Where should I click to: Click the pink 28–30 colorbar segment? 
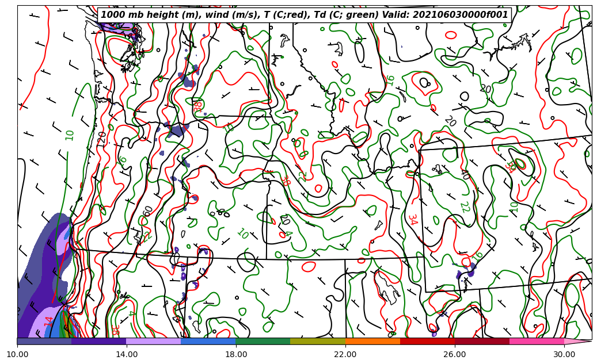537,341
